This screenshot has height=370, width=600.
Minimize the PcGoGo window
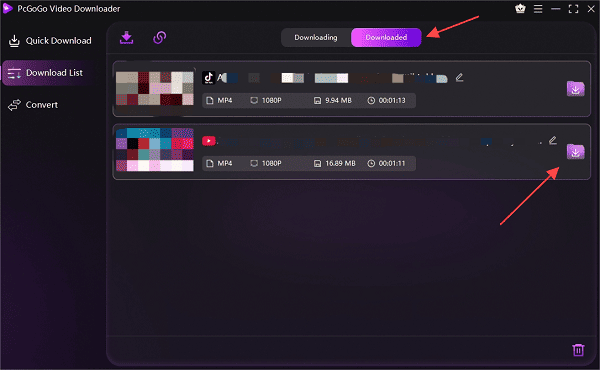point(556,9)
